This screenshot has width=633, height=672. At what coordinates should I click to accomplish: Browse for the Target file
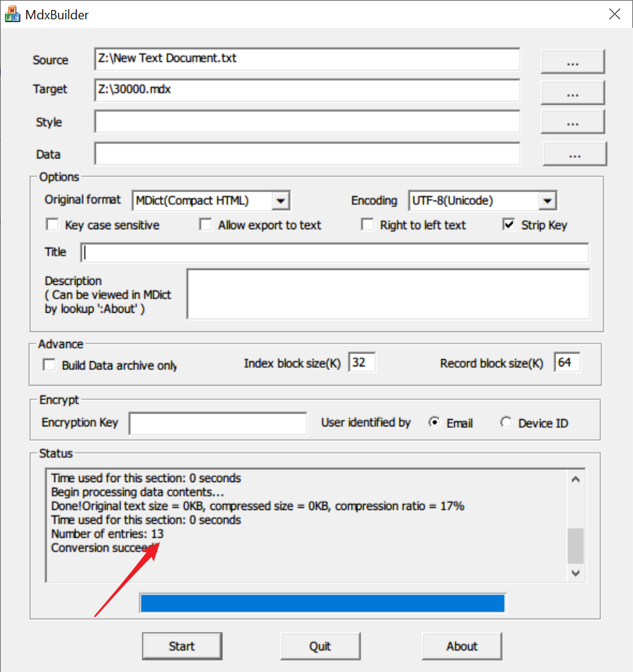coord(572,92)
